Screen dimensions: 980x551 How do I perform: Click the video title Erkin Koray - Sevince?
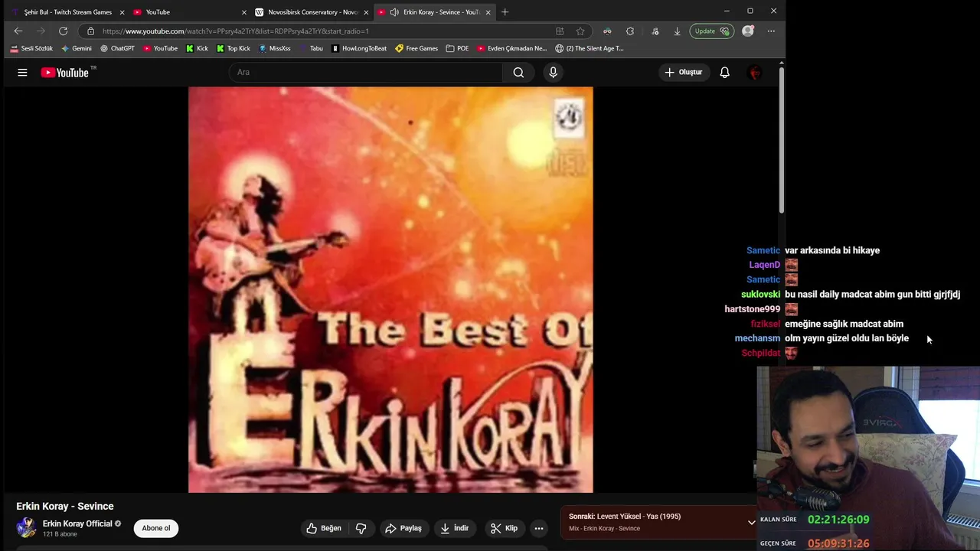(65, 506)
